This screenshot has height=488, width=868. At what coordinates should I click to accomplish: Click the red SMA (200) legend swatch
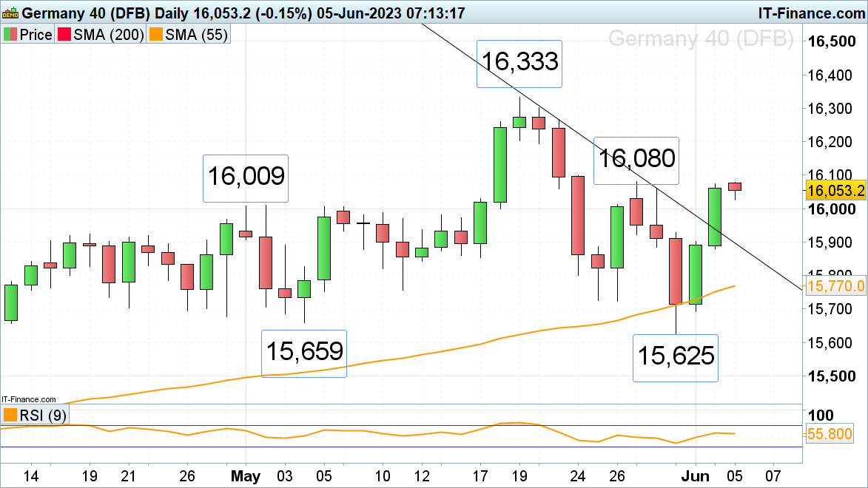pos(64,34)
